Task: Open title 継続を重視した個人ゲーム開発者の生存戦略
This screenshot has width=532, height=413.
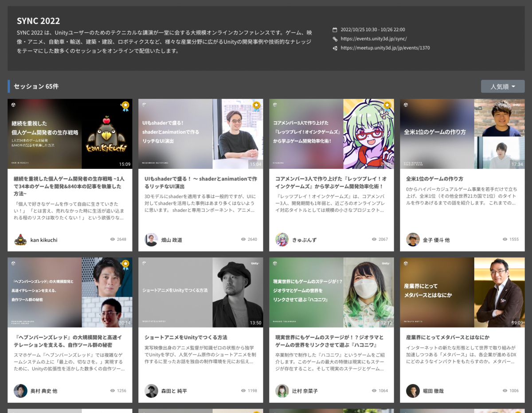Action: click(x=69, y=186)
